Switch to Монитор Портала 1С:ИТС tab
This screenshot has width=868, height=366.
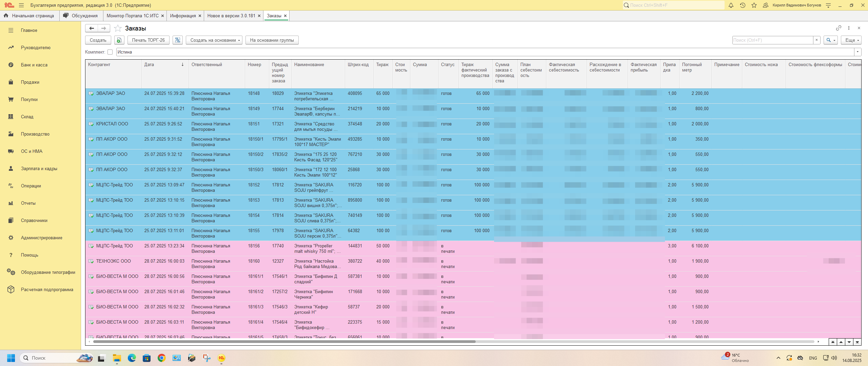(x=133, y=16)
